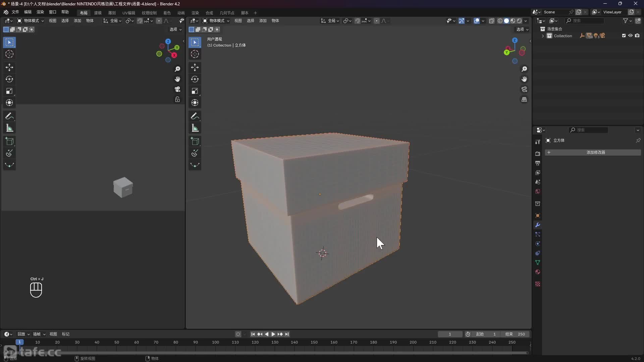This screenshot has width=644, height=362.
Task: Select the Move tool in left viewport toolbar
Action: [x=9, y=67]
